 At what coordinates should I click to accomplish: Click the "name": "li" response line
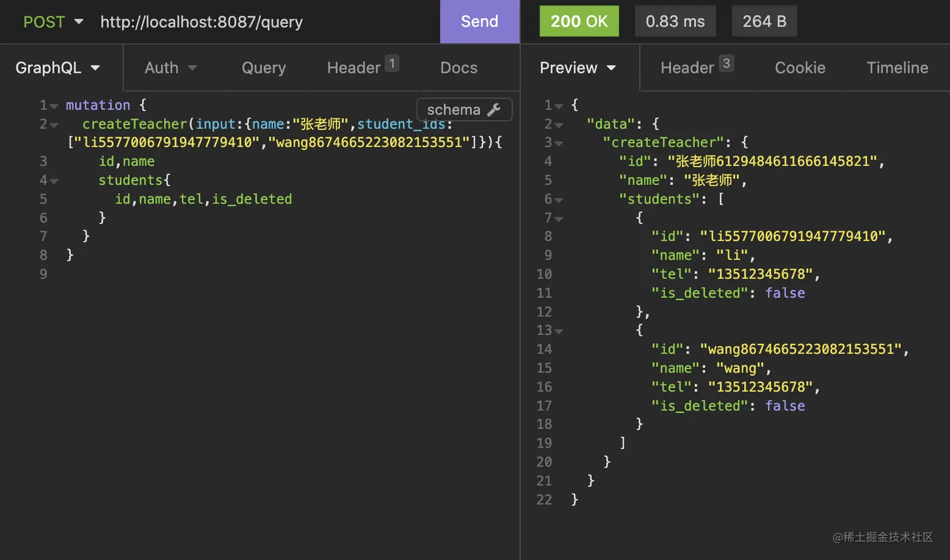pyautogui.click(x=704, y=255)
